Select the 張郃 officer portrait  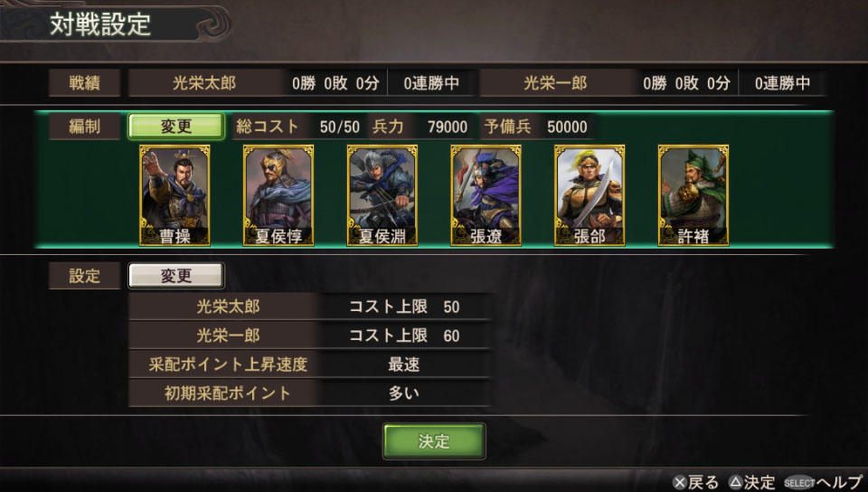point(590,195)
